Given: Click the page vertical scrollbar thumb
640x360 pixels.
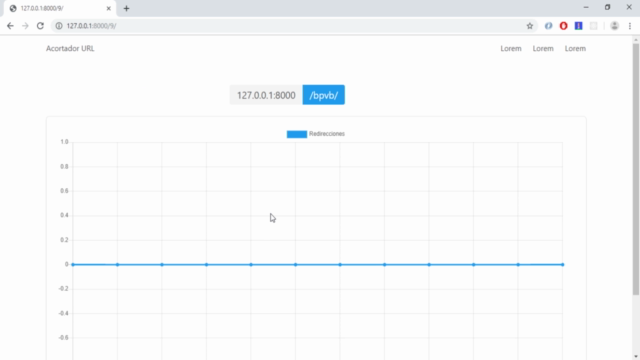Looking at the screenshot, I should pyautogui.click(x=636, y=169).
